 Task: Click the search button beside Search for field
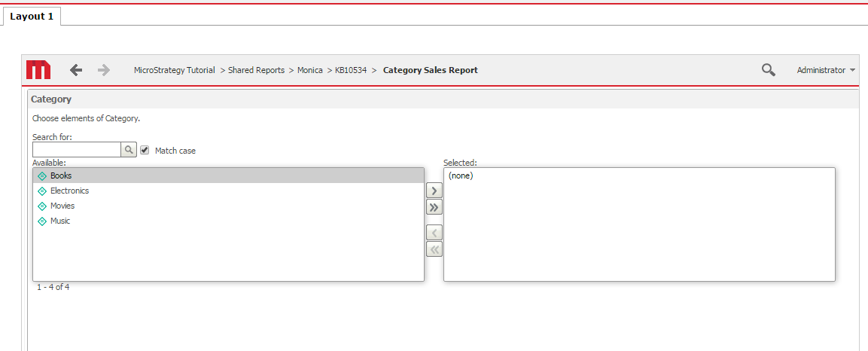(129, 150)
